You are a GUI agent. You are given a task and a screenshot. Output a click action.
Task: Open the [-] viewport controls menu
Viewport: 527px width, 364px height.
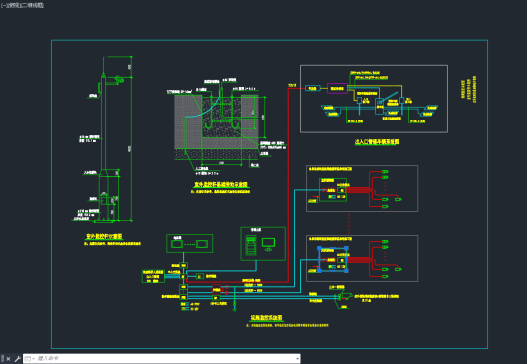pyautogui.click(x=3, y=5)
